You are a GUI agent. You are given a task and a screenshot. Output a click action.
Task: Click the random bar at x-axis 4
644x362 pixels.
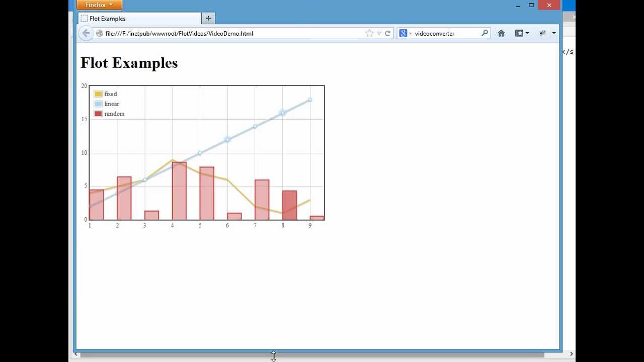(179, 191)
